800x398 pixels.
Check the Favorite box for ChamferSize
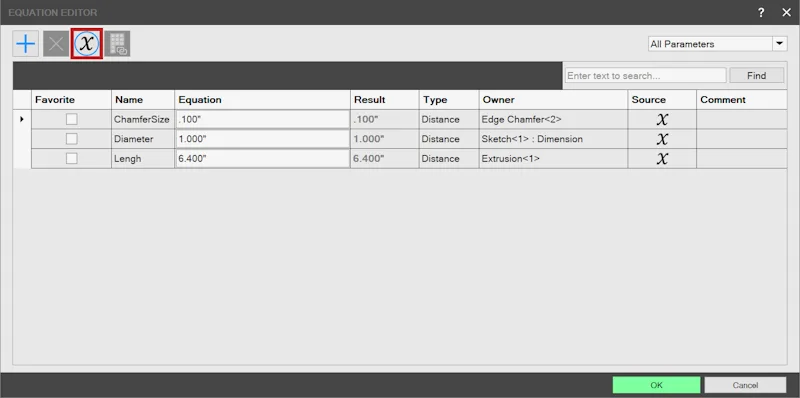pyautogui.click(x=72, y=119)
